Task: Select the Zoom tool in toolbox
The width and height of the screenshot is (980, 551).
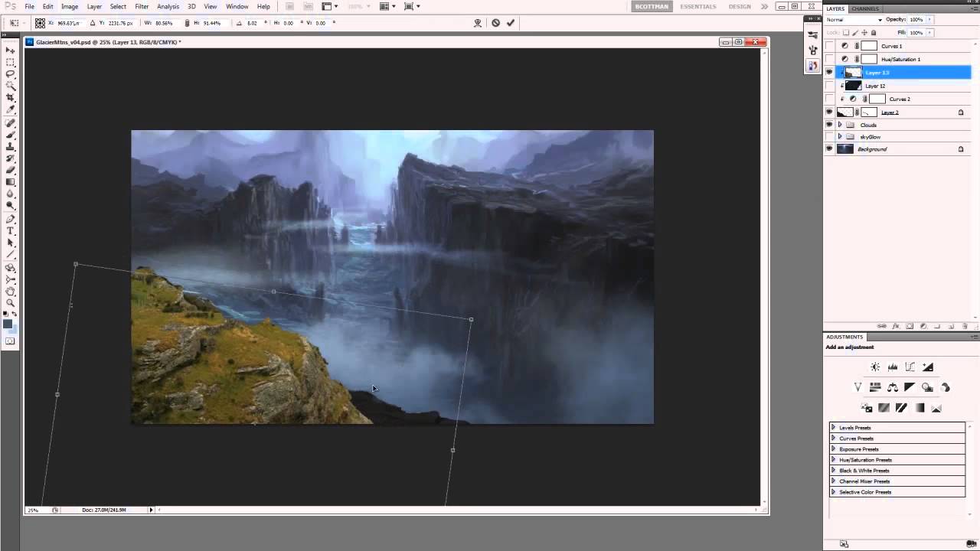Action: point(11,303)
